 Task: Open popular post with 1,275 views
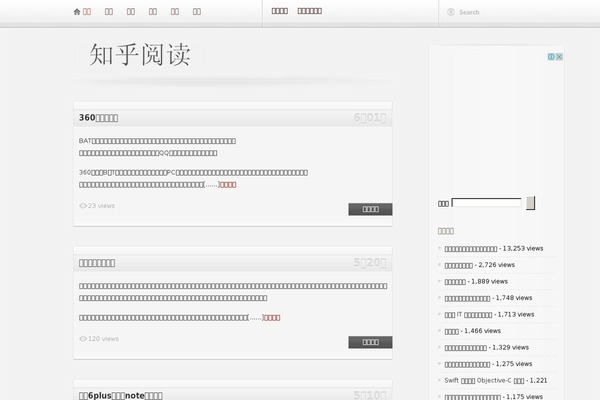click(x=467, y=364)
